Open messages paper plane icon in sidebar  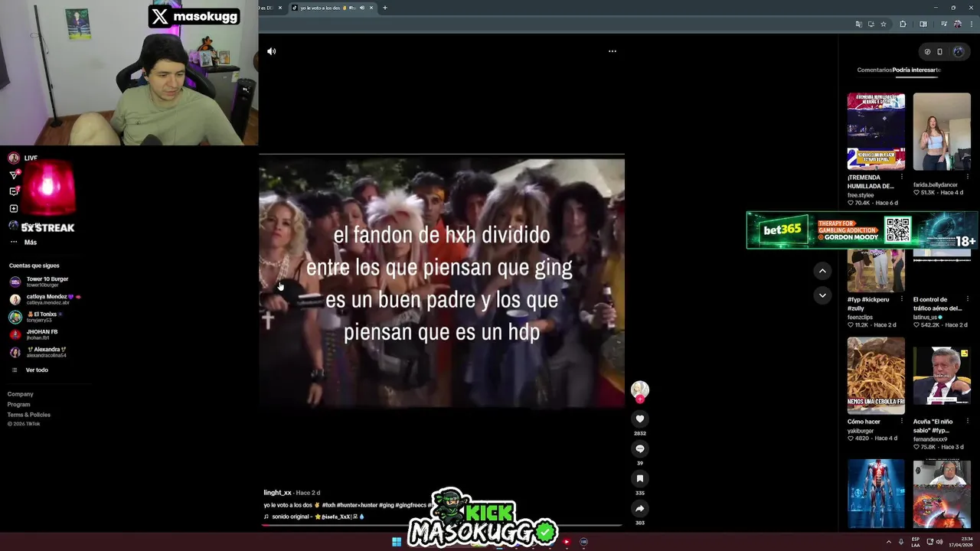click(x=14, y=175)
